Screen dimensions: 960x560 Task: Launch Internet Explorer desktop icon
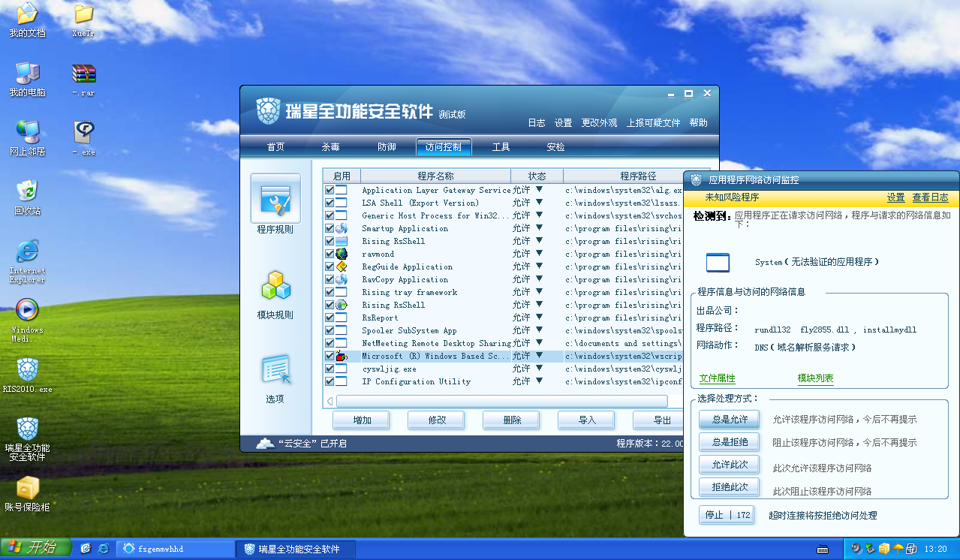point(27,251)
